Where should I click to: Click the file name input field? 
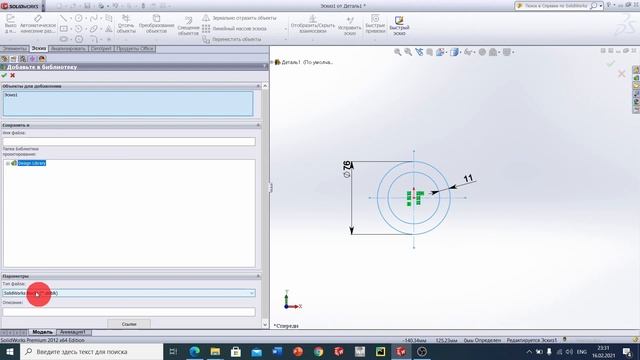click(x=129, y=142)
